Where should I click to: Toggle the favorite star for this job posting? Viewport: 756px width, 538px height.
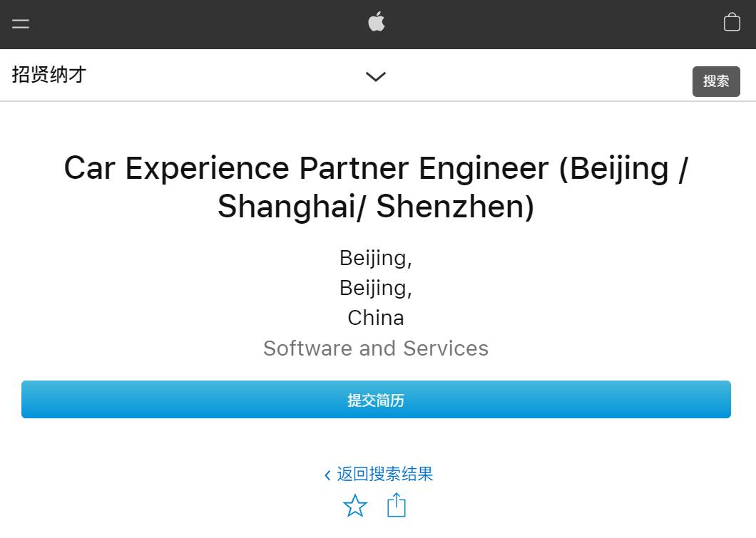[355, 505]
